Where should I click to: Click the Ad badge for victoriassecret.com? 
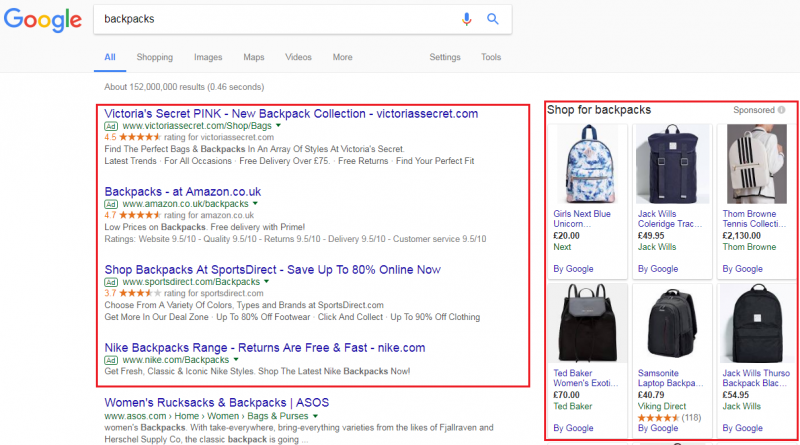click(x=111, y=126)
